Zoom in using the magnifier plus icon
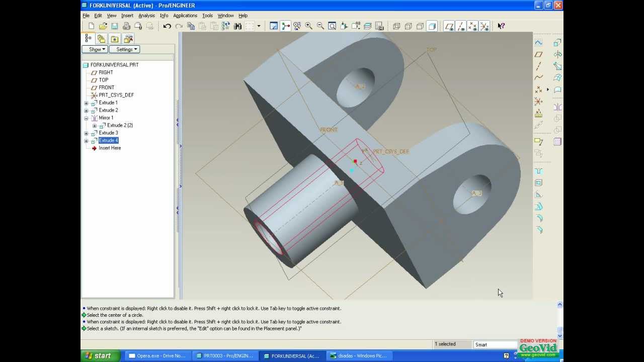Image resolution: width=644 pixels, height=362 pixels. [x=309, y=26]
